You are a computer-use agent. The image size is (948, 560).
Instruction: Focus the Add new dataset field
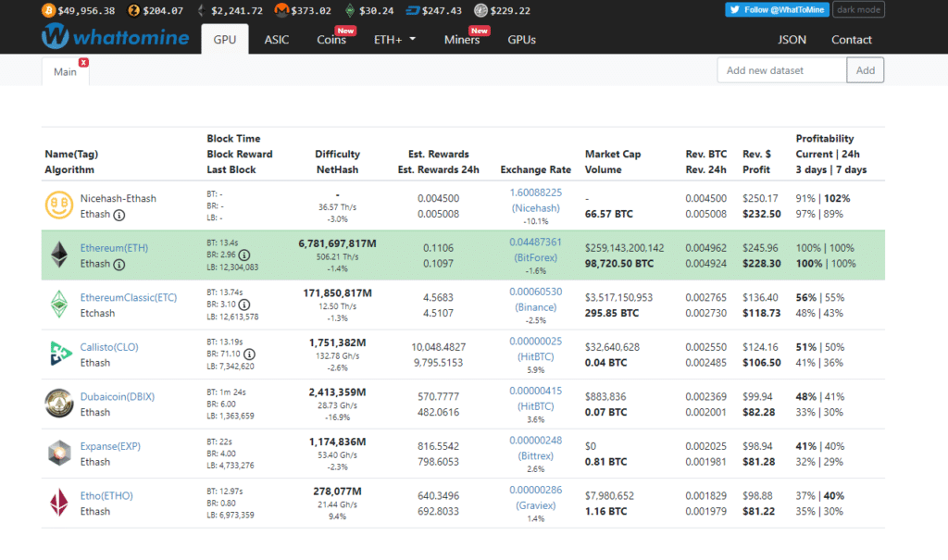coord(781,70)
